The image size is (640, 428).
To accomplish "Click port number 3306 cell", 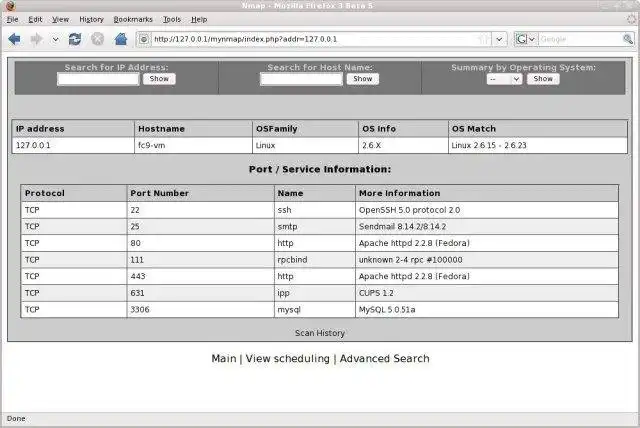I will (200, 310).
